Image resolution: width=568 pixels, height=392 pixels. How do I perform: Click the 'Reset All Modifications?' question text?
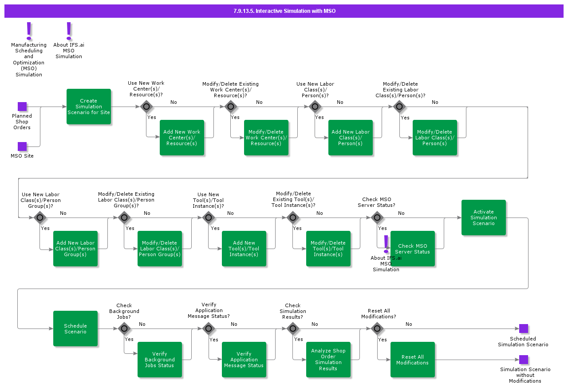[x=379, y=314]
